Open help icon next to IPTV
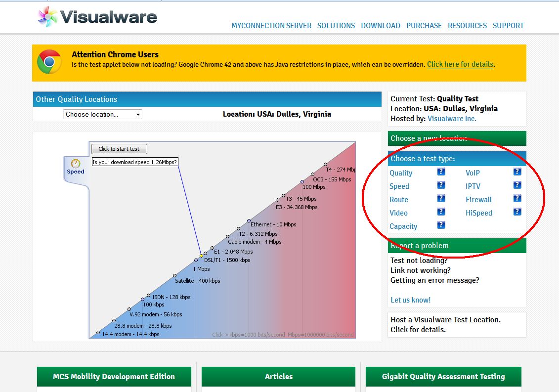This screenshot has height=392, width=559. (x=517, y=185)
